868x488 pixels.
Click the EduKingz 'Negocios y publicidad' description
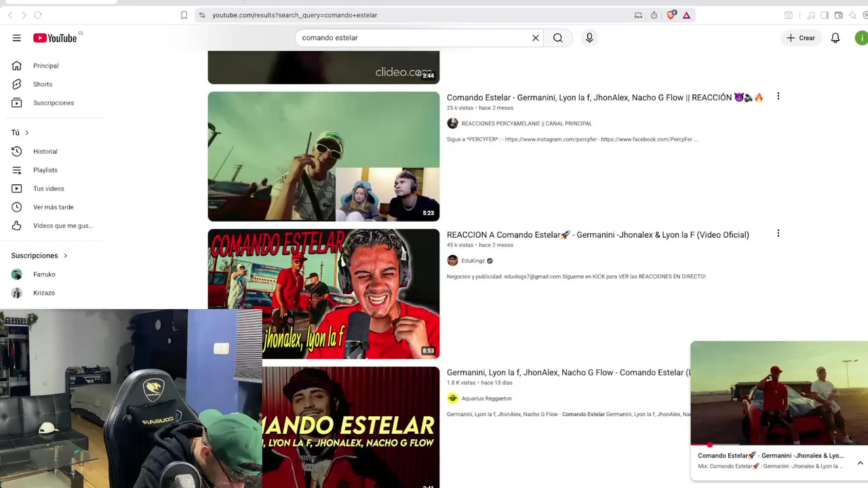click(576, 277)
